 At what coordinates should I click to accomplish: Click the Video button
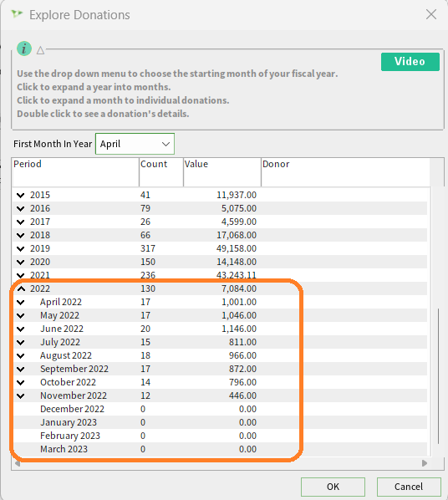[410, 62]
